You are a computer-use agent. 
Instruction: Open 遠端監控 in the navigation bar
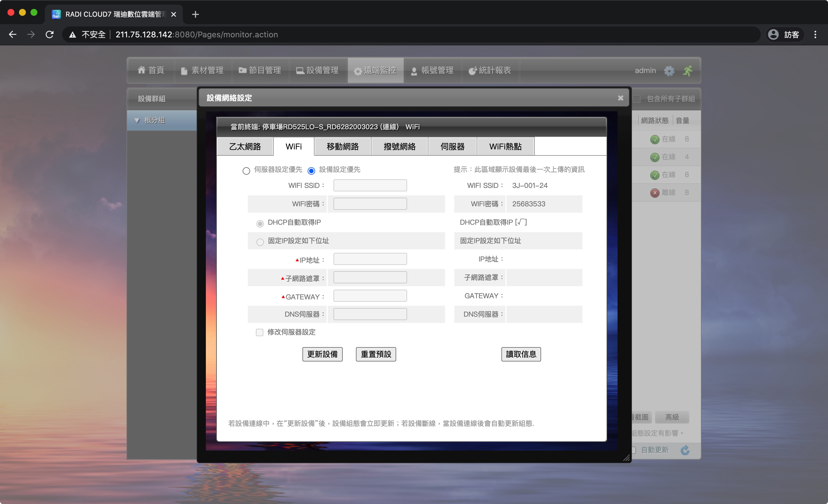(375, 70)
